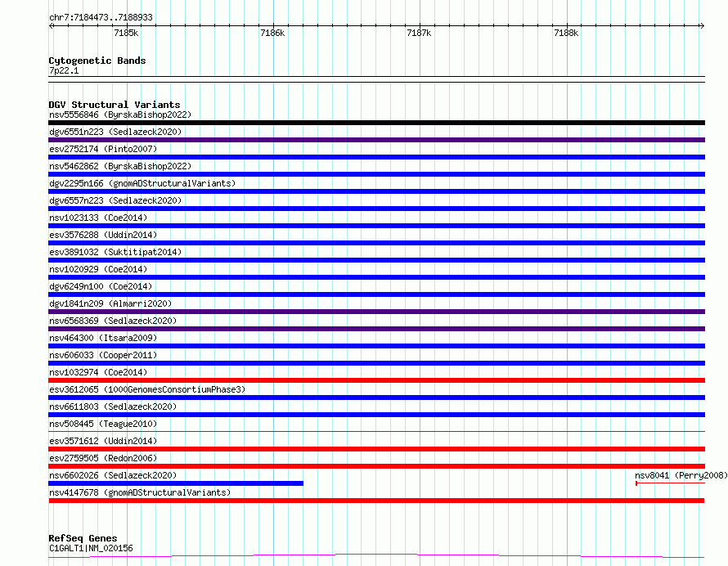Select the nsv1020929 (Coe2014) label

(98, 269)
